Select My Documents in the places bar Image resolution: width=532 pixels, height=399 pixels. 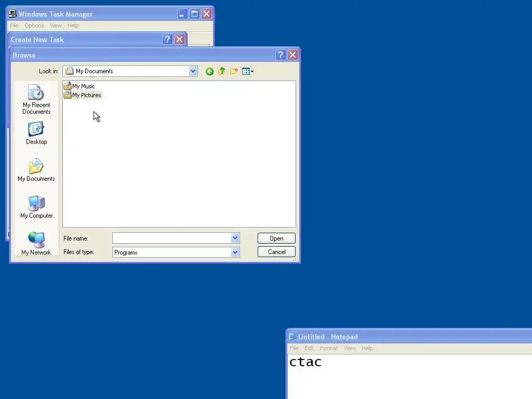36,170
